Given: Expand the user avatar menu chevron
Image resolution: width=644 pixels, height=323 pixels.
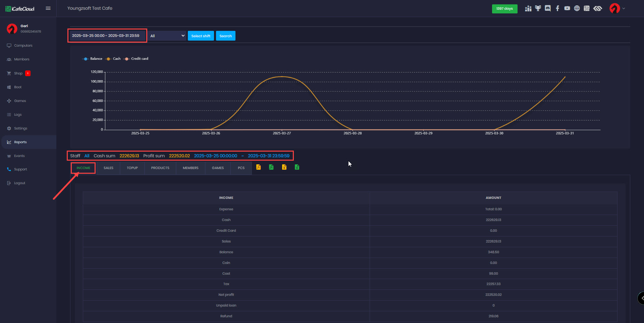Looking at the screenshot, I should pyautogui.click(x=624, y=8).
